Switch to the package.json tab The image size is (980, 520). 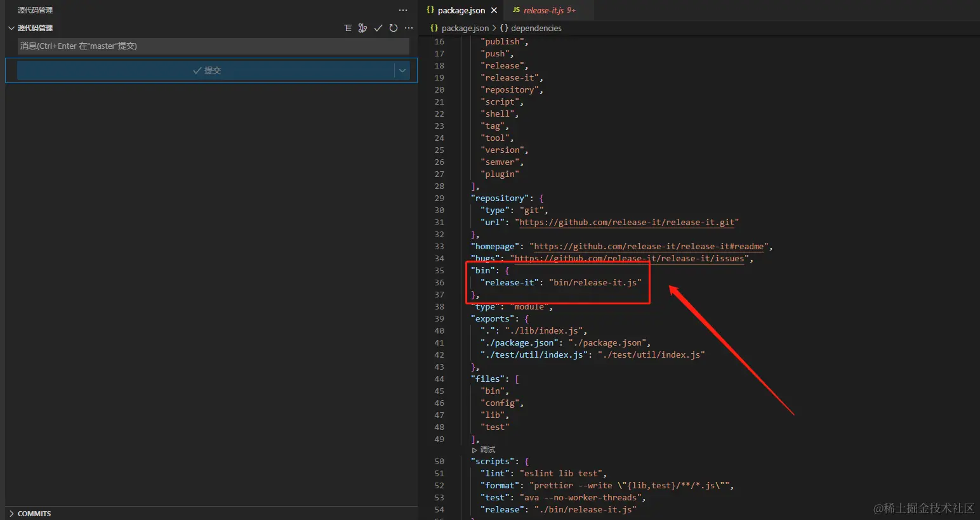pos(461,10)
